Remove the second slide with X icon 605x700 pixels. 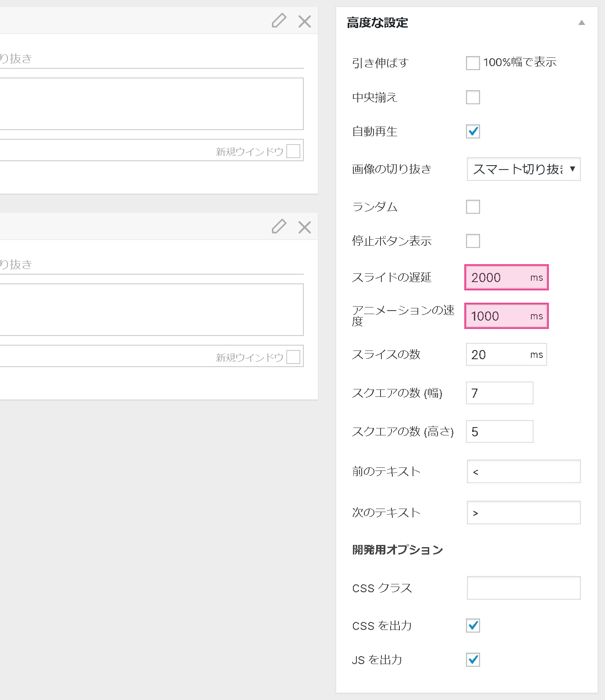tap(305, 227)
